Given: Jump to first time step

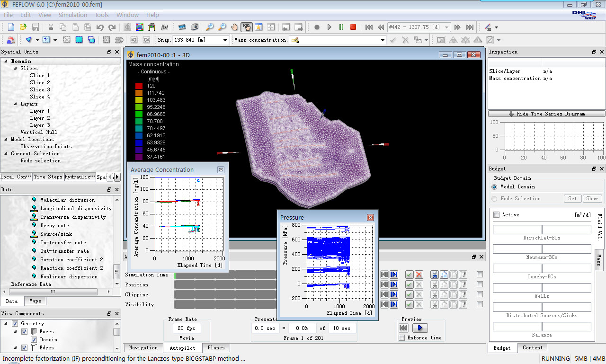Looking at the screenshot, I should tap(369, 27).
